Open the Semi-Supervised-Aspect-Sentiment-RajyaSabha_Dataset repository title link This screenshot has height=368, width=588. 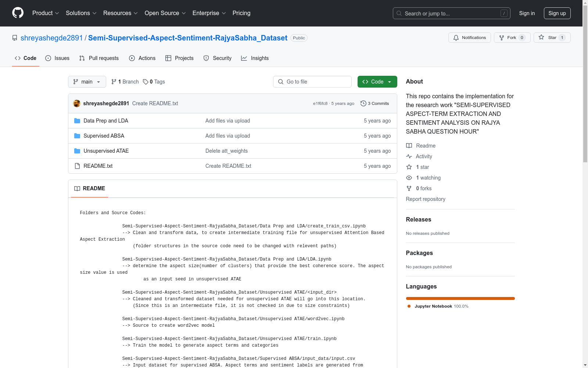tap(188, 38)
